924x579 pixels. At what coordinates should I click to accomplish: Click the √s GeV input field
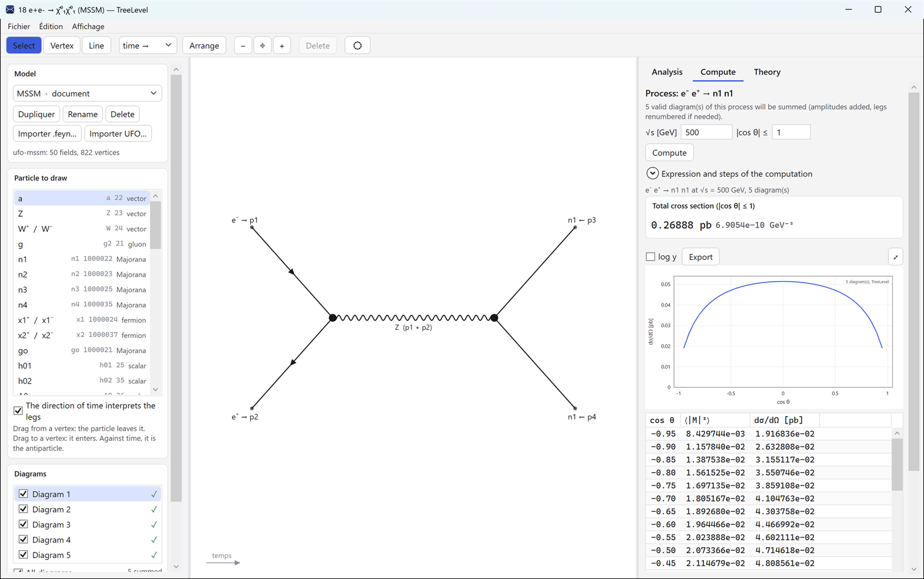706,132
